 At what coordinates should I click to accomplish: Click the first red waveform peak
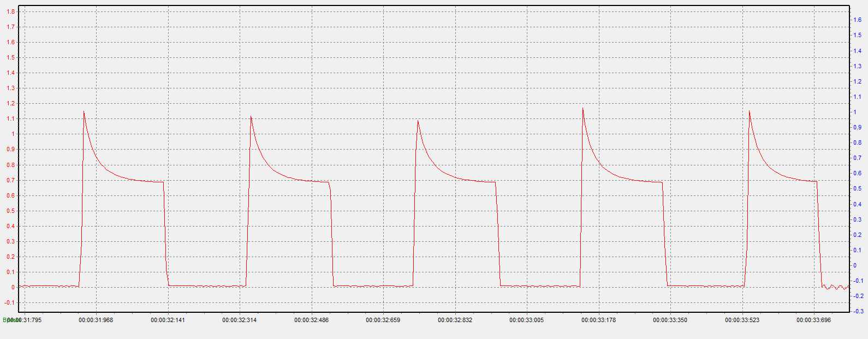tap(84, 112)
